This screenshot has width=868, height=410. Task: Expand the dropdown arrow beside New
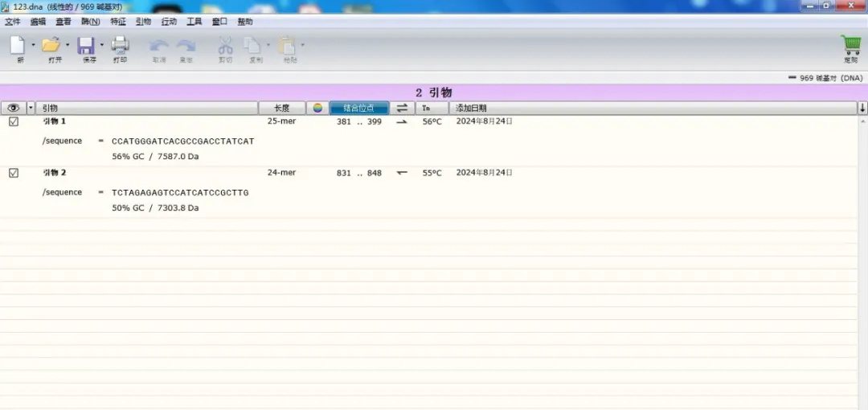[33, 45]
